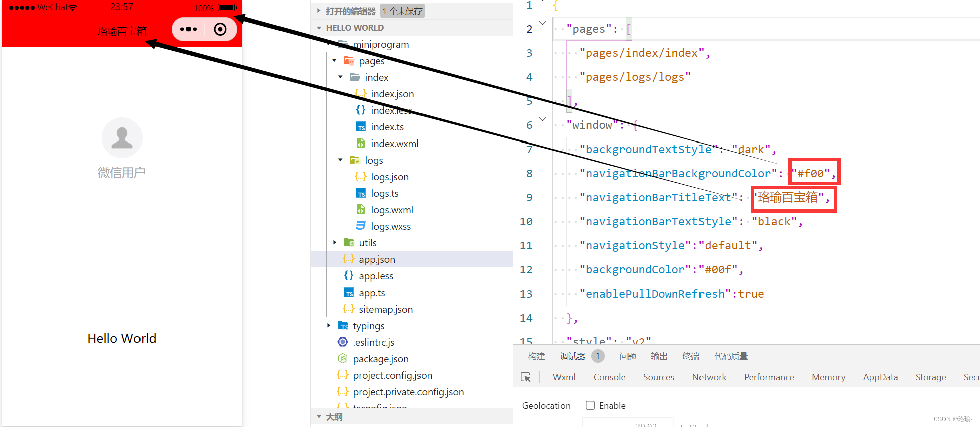Click the "#00f" backgroundColor value
This screenshot has width=980, height=427.
point(718,269)
